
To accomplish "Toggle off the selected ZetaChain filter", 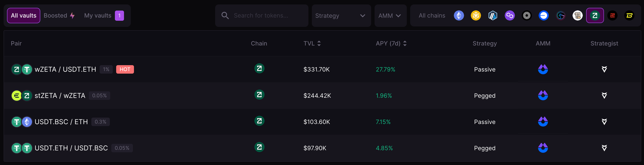I will pos(595,15).
